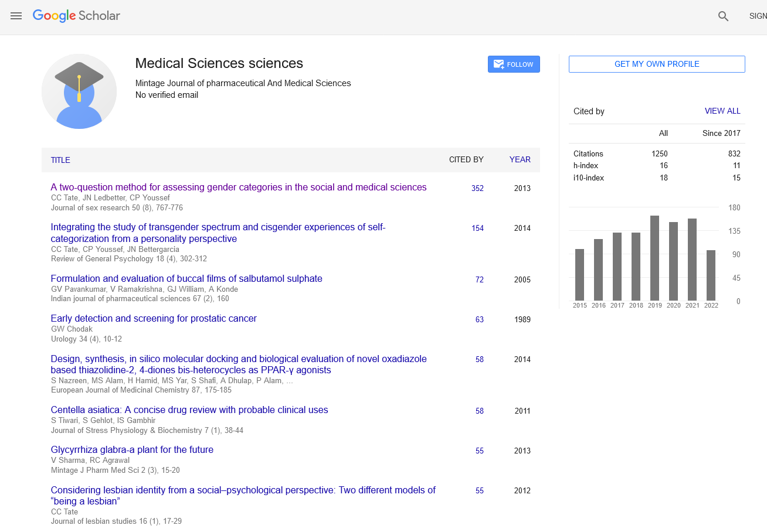Sort by Cited By column header
The width and height of the screenshot is (767, 532).
coord(466,159)
